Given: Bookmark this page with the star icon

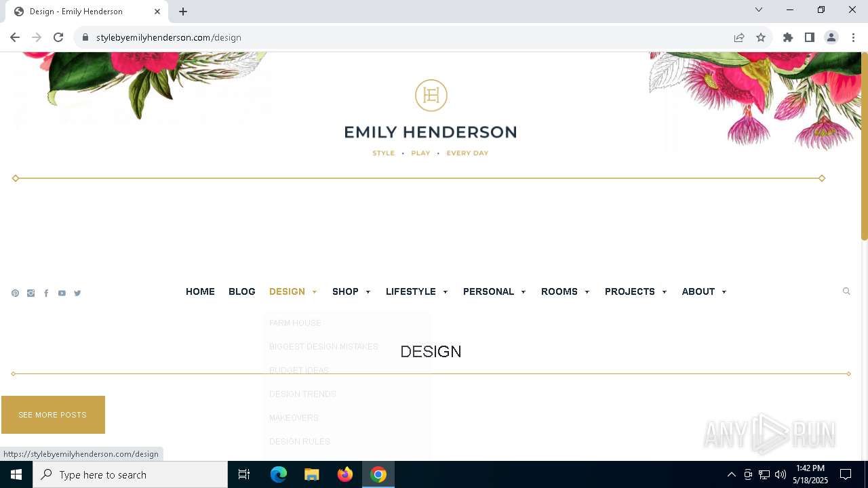Looking at the screenshot, I should tap(761, 37).
